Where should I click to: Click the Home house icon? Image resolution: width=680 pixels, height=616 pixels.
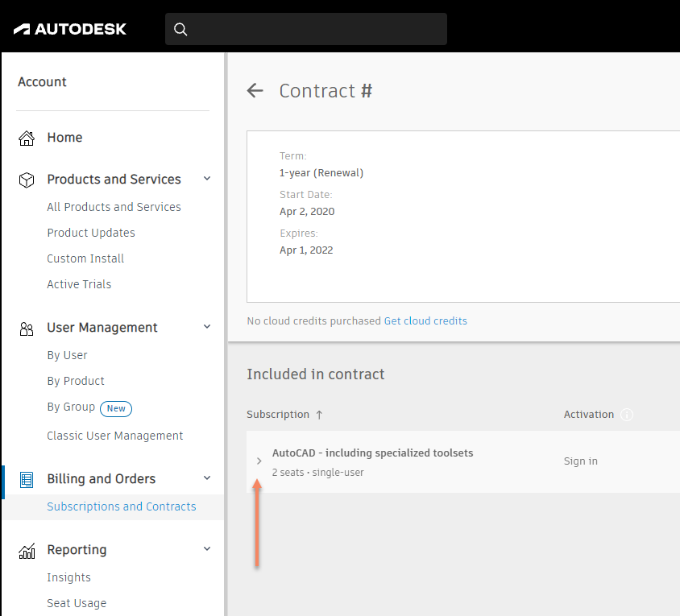(27, 138)
